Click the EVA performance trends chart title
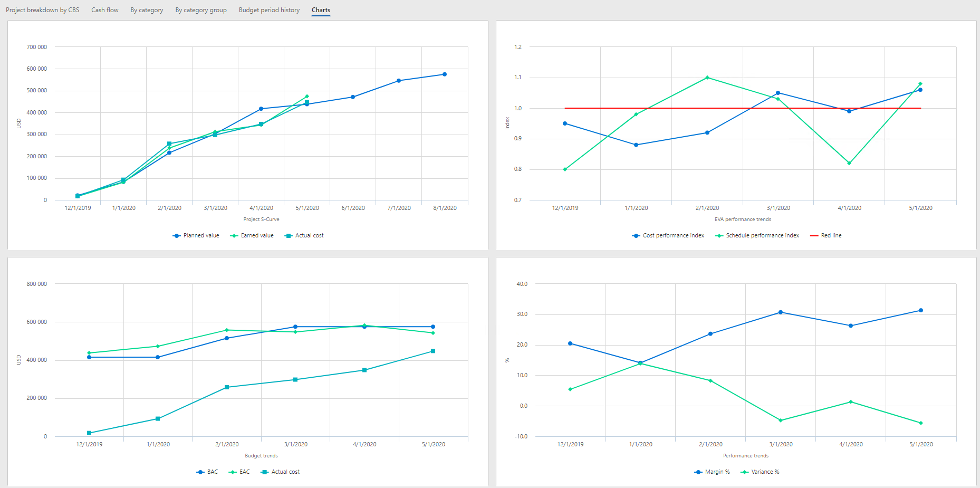 (x=743, y=219)
